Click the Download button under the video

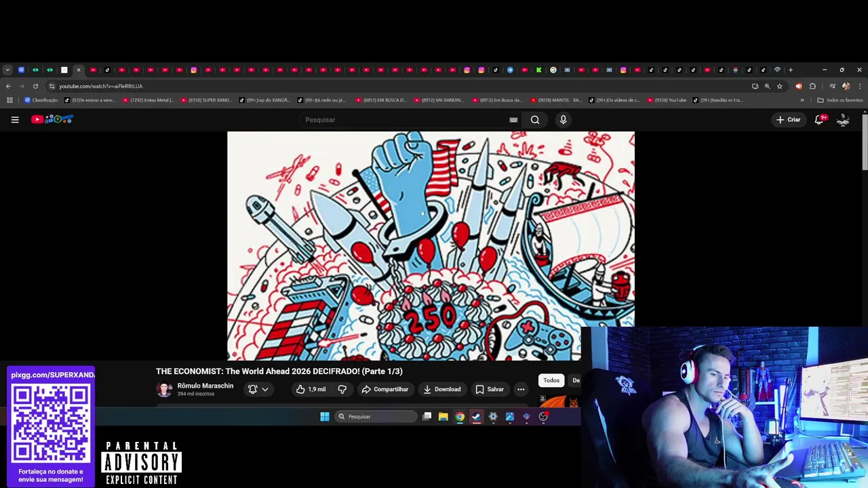click(x=442, y=389)
